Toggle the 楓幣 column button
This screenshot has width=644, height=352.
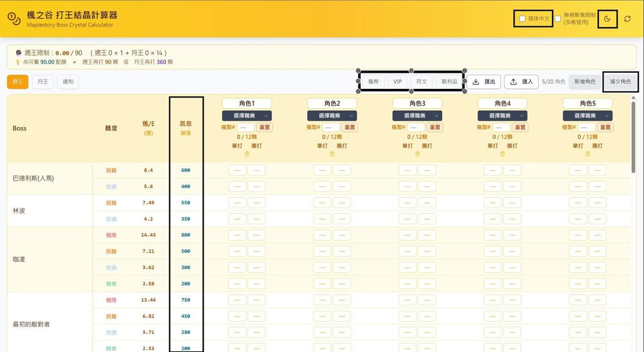point(374,81)
